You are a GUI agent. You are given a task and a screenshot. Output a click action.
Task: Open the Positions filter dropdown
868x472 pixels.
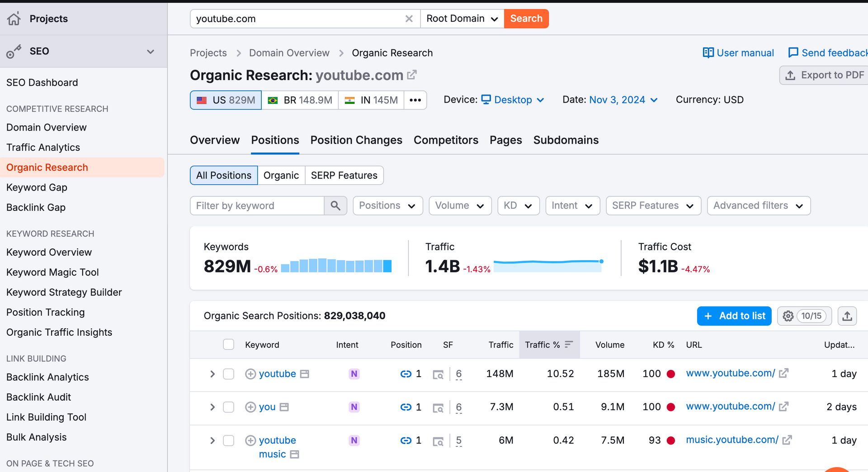tap(388, 206)
